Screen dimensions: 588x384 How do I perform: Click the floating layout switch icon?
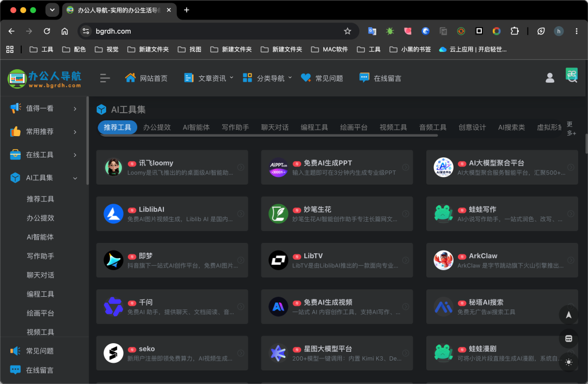pos(568,339)
